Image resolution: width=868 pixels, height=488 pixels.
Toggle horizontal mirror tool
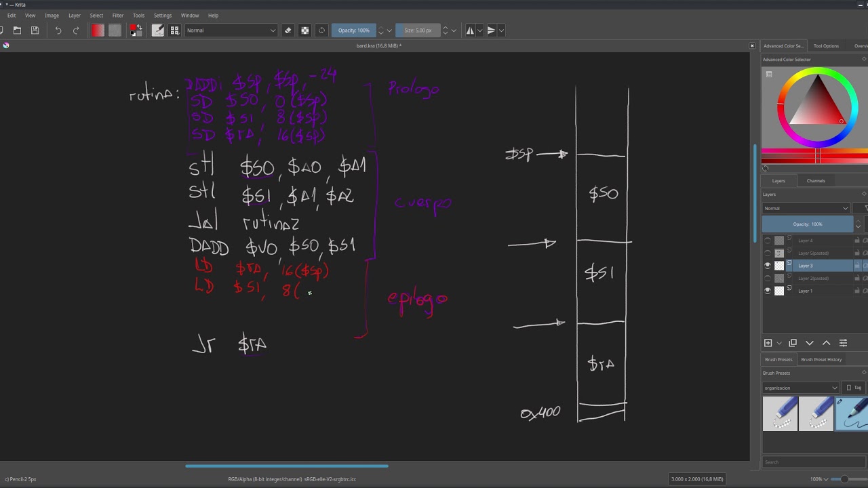[x=470, y=30]
